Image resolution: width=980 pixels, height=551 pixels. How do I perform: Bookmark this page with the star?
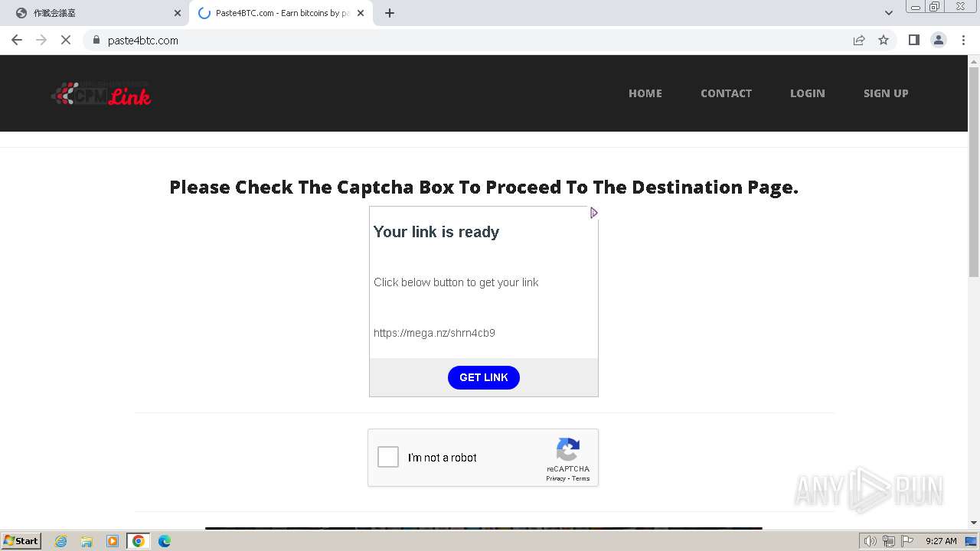click(x=884, y=40)
